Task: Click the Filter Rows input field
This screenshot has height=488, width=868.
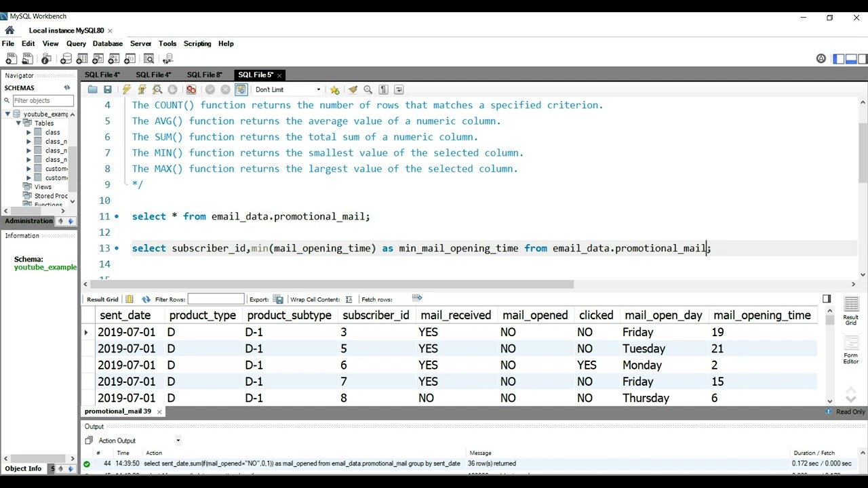Action: click(216, 300)
